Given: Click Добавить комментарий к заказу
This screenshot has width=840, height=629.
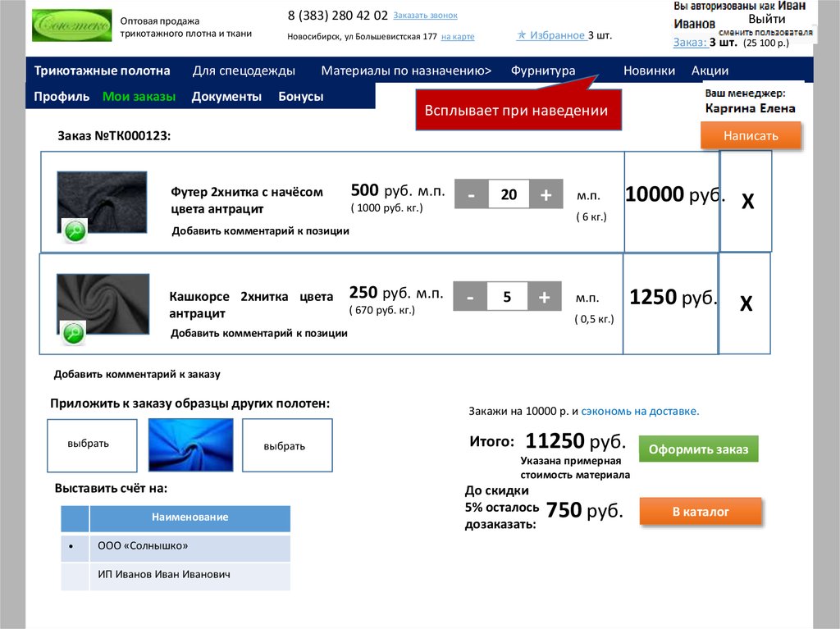Looking at the screenshot, I should (137, 374).
